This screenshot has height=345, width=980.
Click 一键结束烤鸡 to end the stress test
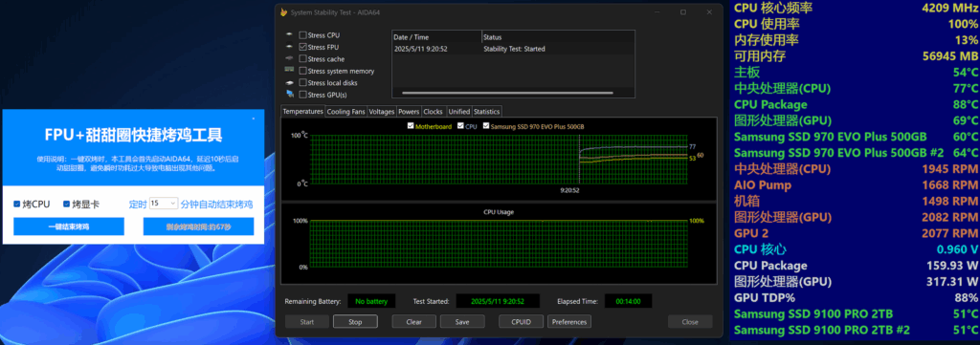tap(69, 226)
